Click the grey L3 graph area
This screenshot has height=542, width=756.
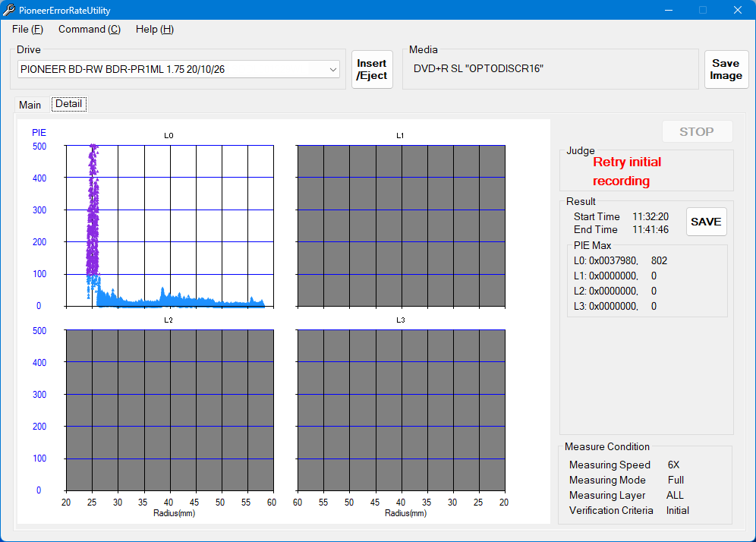pos(401,411)
